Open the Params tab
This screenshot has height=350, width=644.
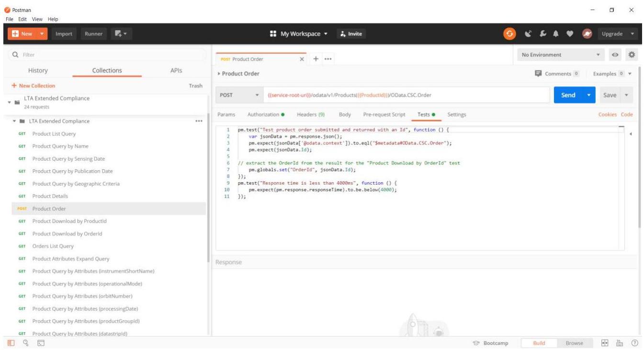click(x=226, y=115)
